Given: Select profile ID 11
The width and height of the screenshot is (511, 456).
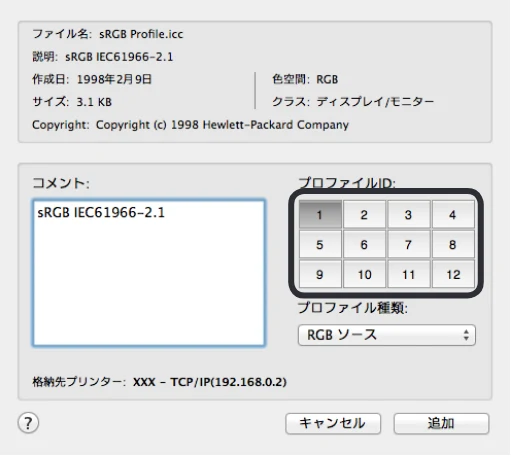Looking at the screenshot, I should click(x=409, y=274).
